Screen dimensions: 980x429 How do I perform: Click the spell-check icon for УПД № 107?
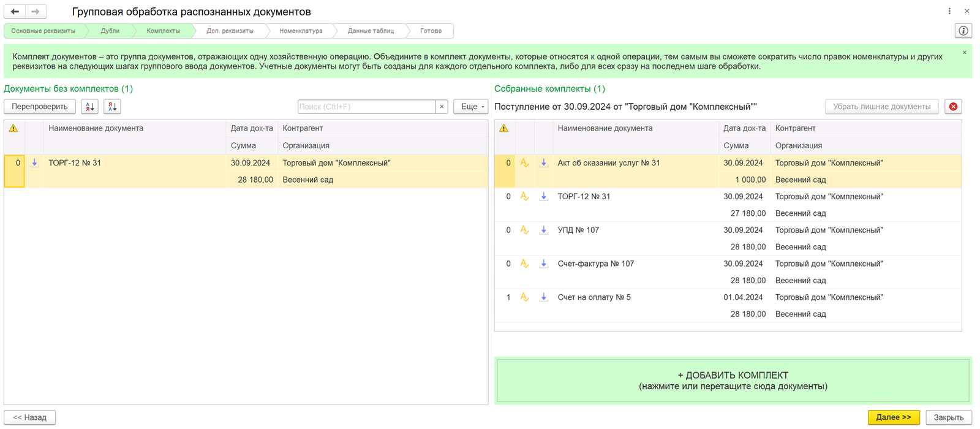[524, 230]
